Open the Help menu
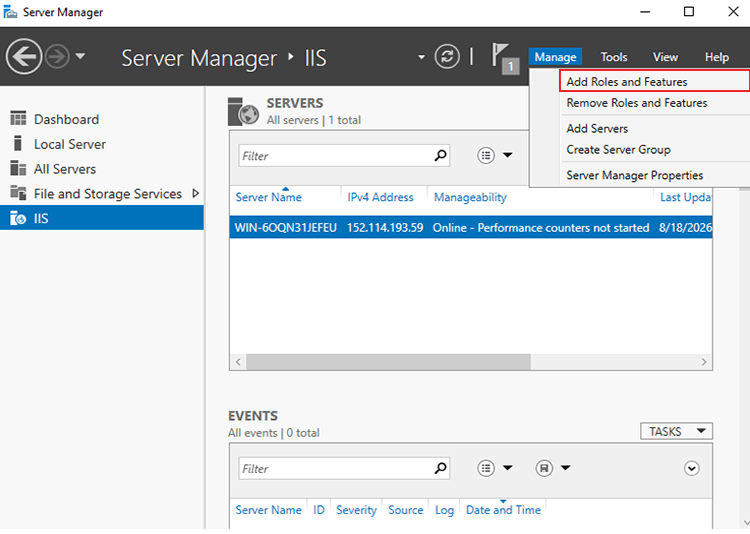The width and height of the screenshot is (750, 534). (x=717, y=57)
